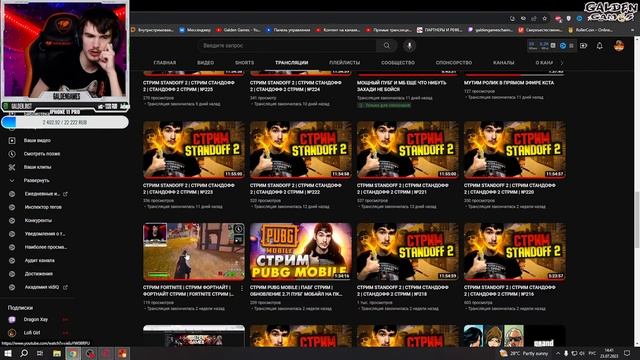Open Dragon Xay subscription channel
Screen dimensions: 640x360
[37, 320]
